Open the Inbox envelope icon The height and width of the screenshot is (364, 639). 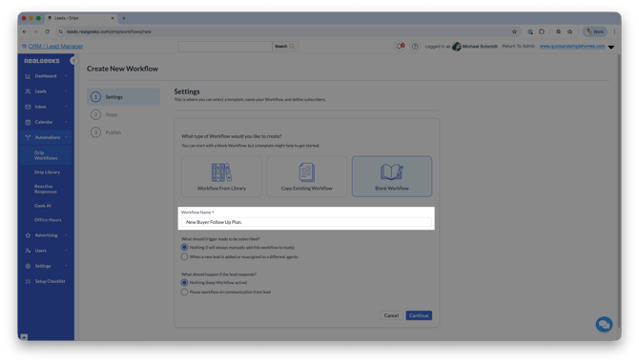[x=28, y=107]
